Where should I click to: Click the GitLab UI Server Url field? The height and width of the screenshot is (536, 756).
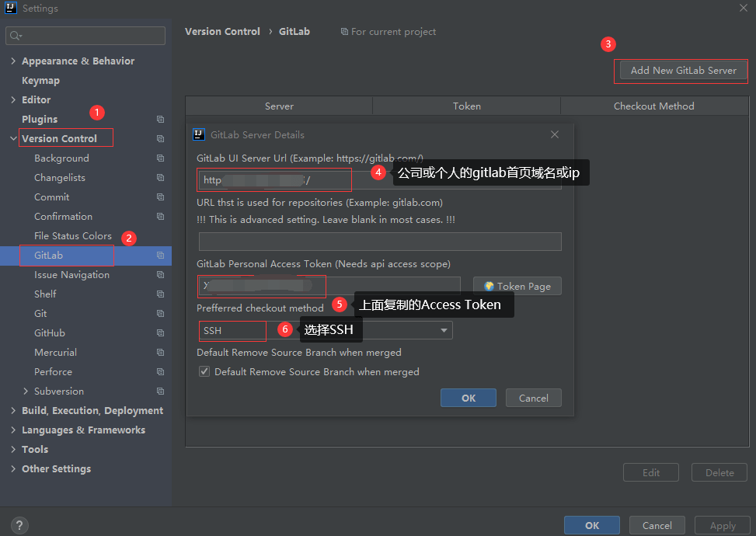380,180
